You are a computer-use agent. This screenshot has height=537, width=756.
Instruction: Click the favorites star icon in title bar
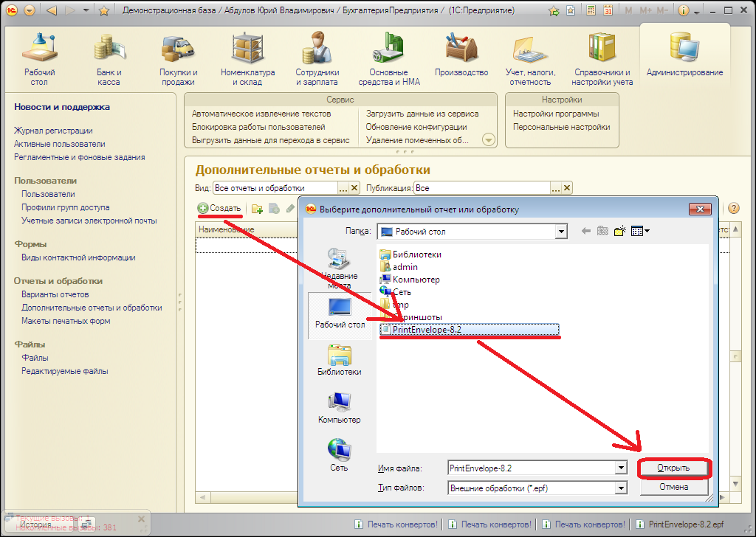click(104, 11)
